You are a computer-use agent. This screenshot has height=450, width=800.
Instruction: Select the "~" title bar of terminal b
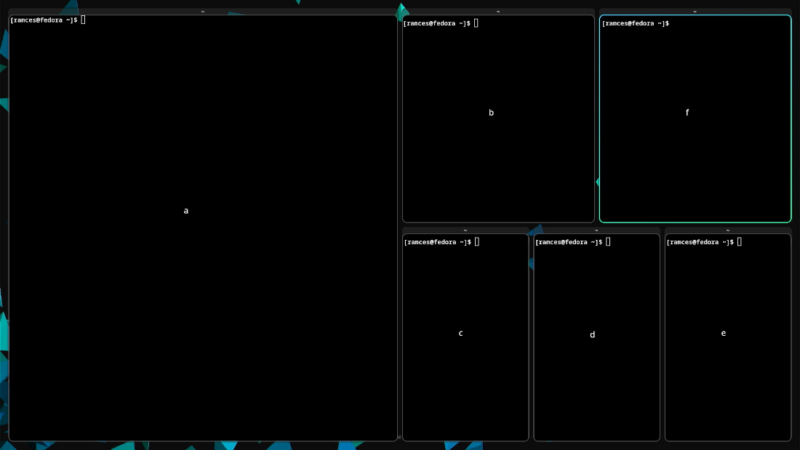498,11
